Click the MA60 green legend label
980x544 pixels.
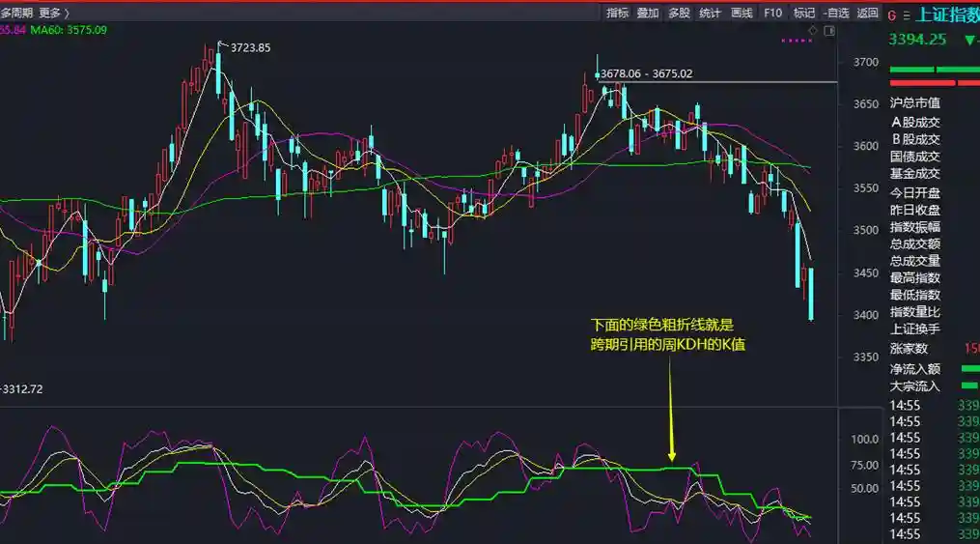point(69,30)
